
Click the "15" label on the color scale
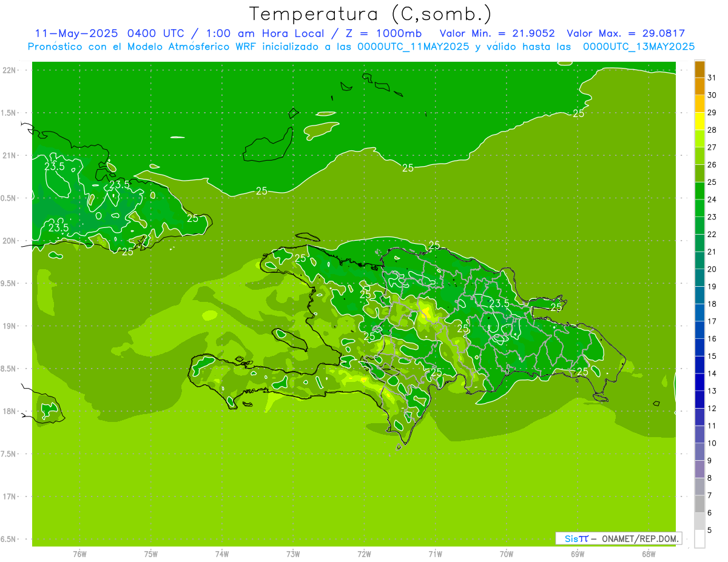point(712,356)
